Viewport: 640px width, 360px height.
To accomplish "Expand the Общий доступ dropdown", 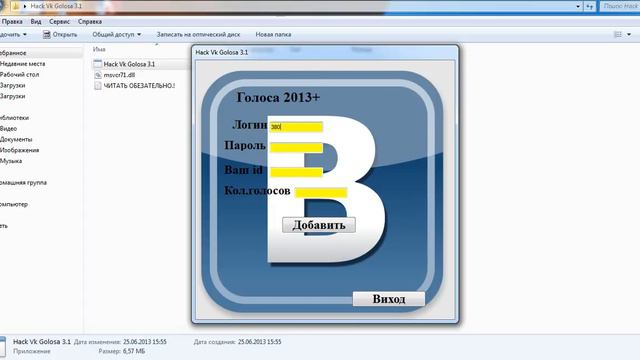I will click(116, 35).
